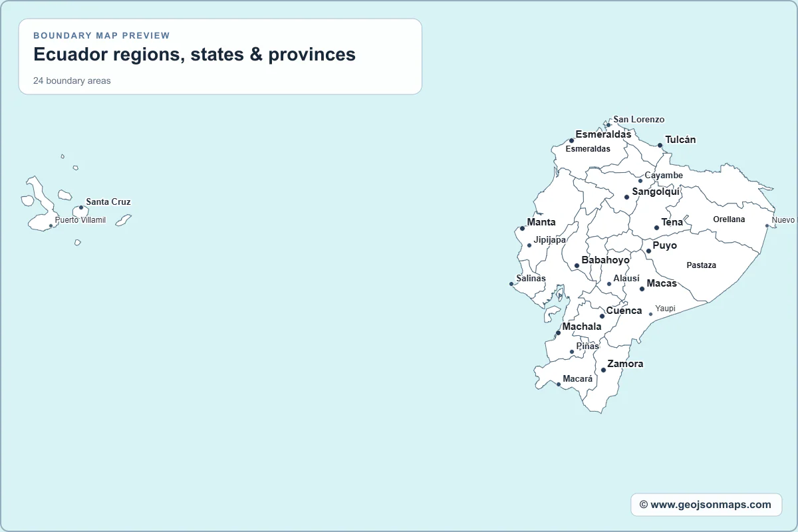The height and width of the screenshot is (532, 798).
Task: Click the Piñas town label
Action: [588, 346]
